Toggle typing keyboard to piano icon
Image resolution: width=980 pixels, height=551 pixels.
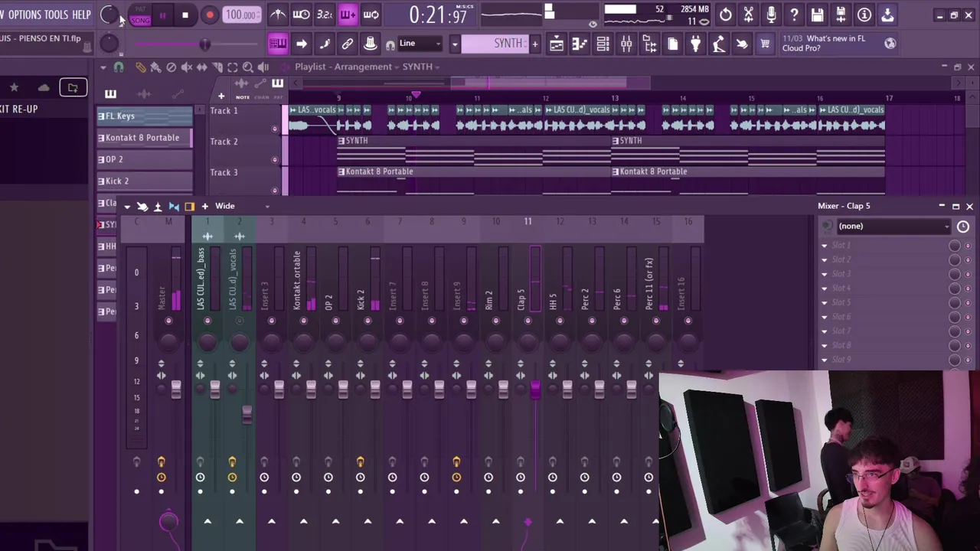tap(278, 44)
